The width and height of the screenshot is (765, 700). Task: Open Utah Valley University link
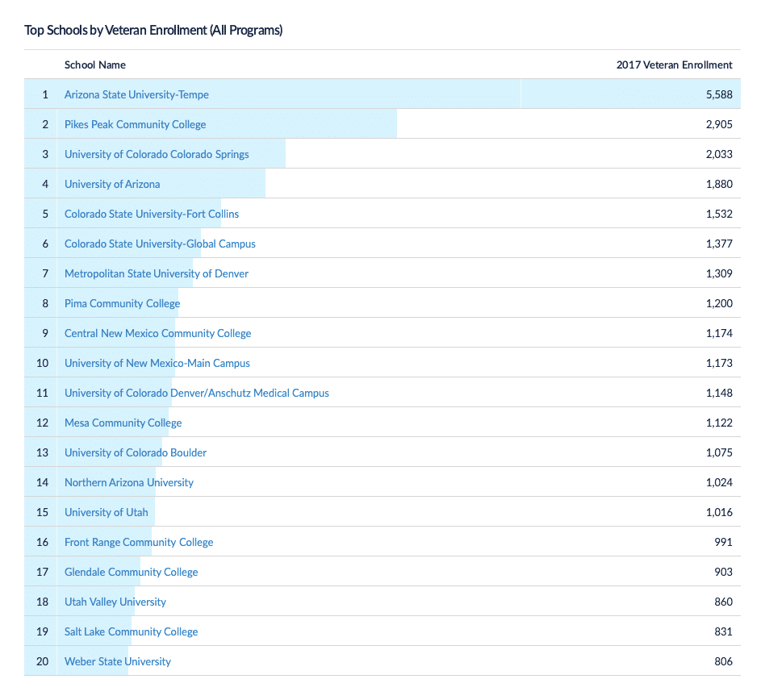pyautogui.click(x=115, y=602)
